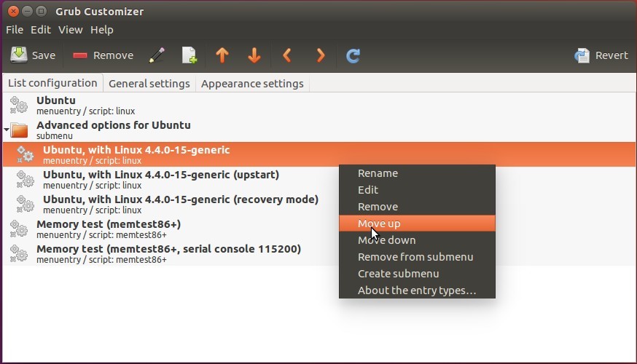Choose Create submenu option
637x364 pixels.
point(417,274)
